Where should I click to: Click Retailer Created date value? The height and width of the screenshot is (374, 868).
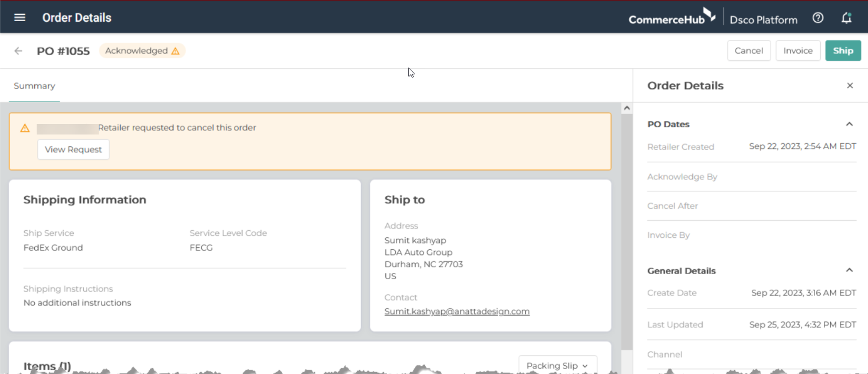802,146
